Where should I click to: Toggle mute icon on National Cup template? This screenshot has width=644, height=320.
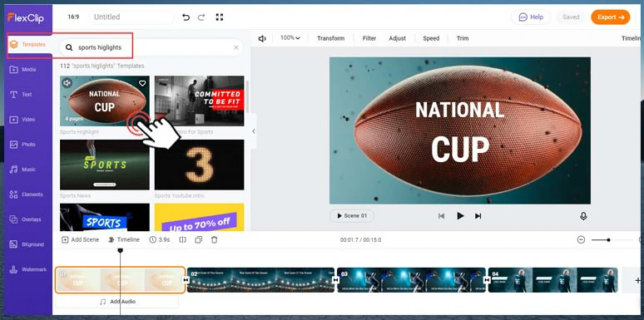pyautogui.click(x=67, y=83)
